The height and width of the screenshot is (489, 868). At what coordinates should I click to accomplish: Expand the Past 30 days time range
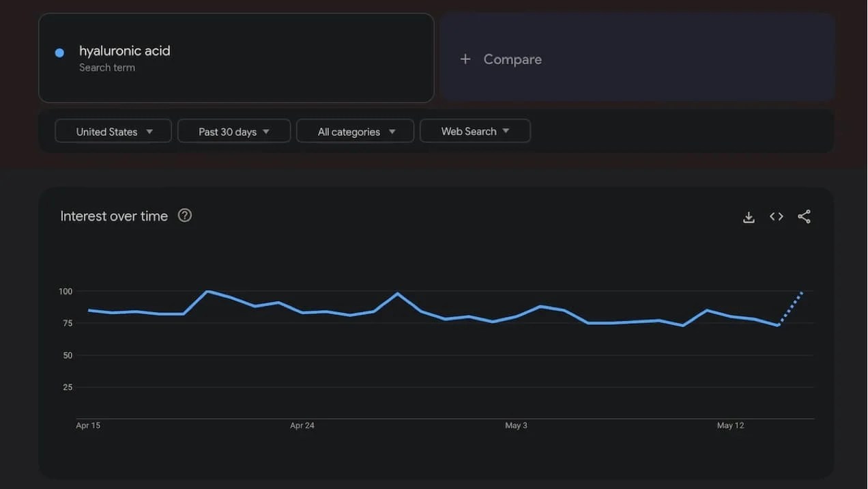click(x=234, y=131)
